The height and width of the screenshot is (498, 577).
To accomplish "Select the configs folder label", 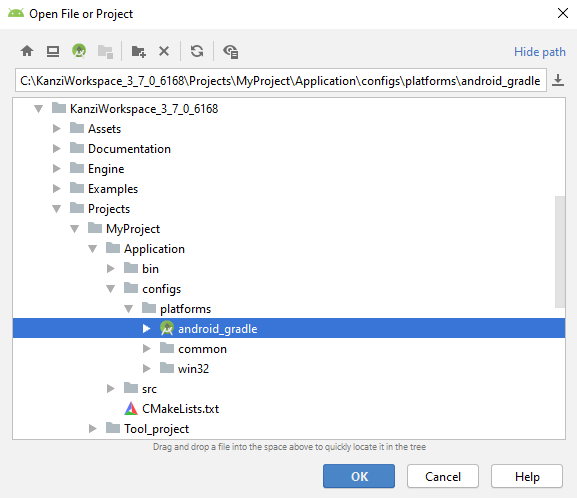I will 162,289.
